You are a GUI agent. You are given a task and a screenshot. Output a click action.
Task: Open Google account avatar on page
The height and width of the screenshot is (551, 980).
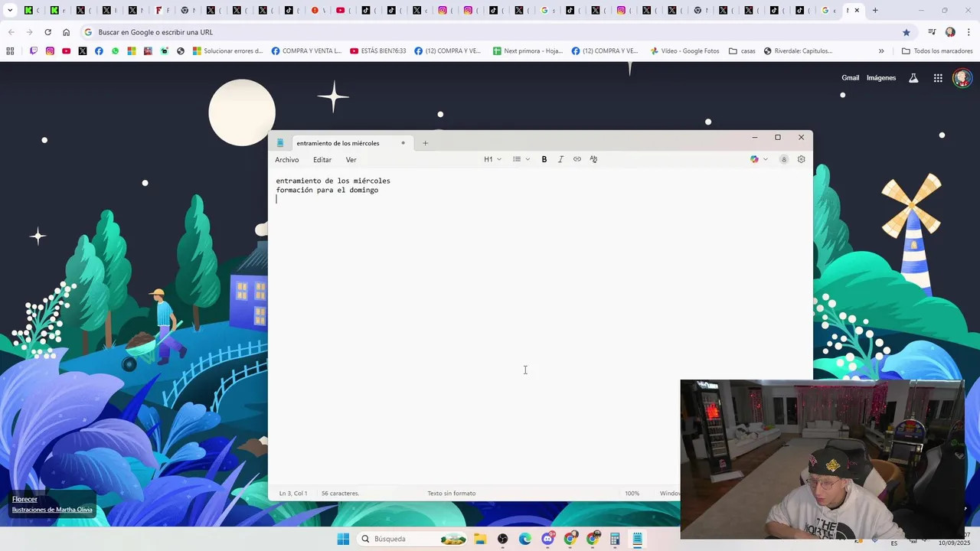click(962, 78)
